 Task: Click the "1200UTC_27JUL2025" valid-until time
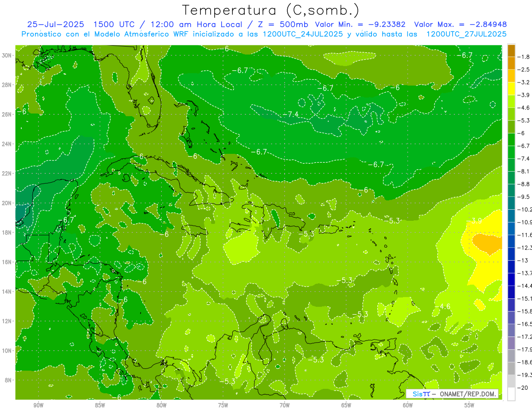point(466,34)
